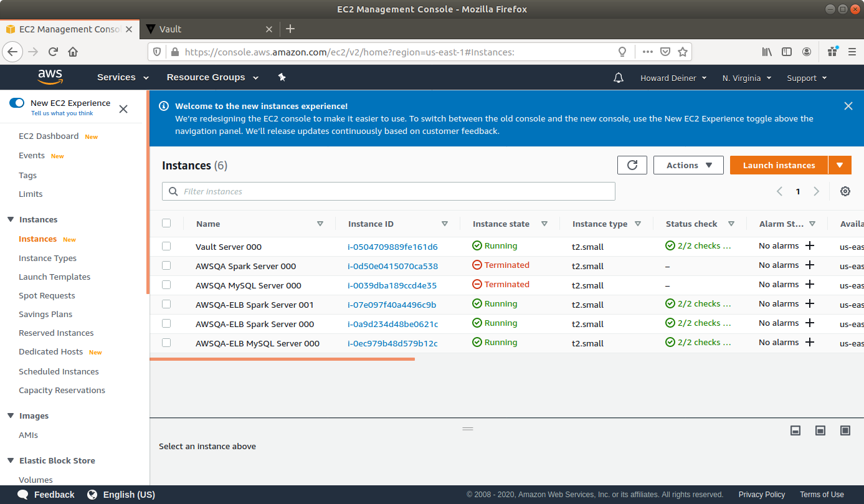Open the Support dropdown

coord(807,78)
